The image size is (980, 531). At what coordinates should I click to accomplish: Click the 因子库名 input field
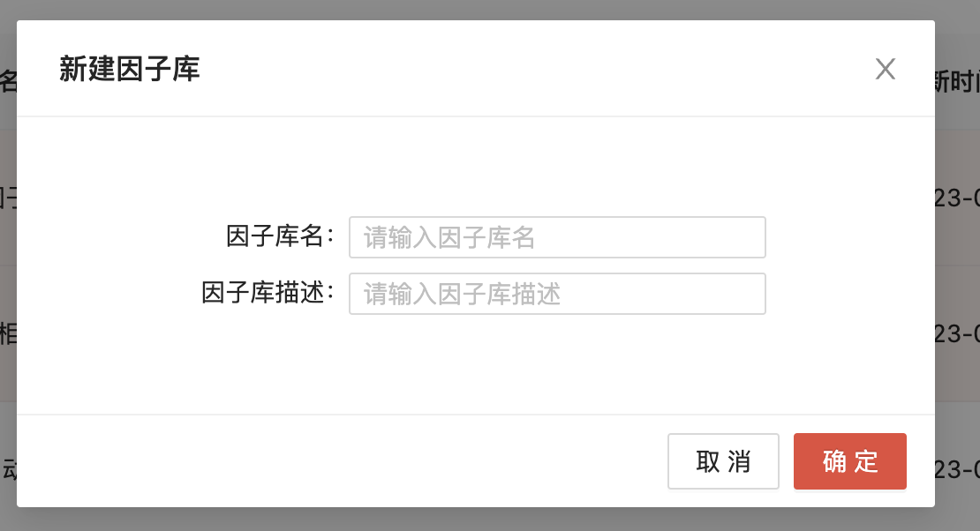[557, 237]
